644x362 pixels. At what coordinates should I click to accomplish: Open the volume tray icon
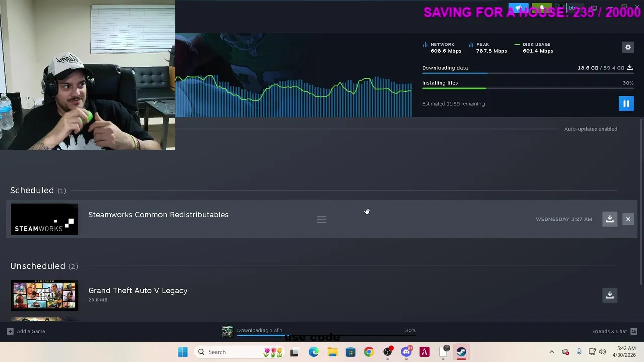(602, 352)
